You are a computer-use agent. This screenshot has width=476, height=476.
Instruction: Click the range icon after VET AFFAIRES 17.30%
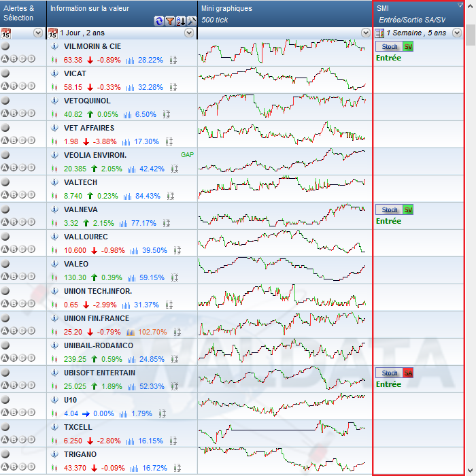[169, 141]
